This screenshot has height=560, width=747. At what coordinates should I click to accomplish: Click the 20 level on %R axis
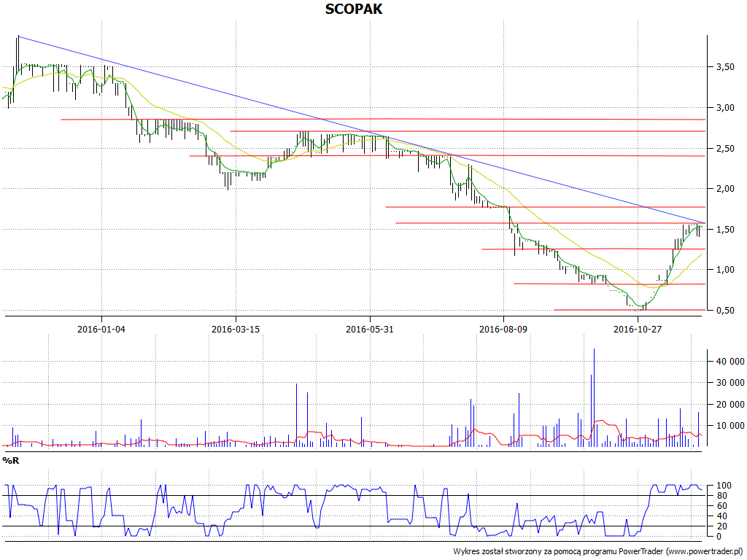[721, 526]
